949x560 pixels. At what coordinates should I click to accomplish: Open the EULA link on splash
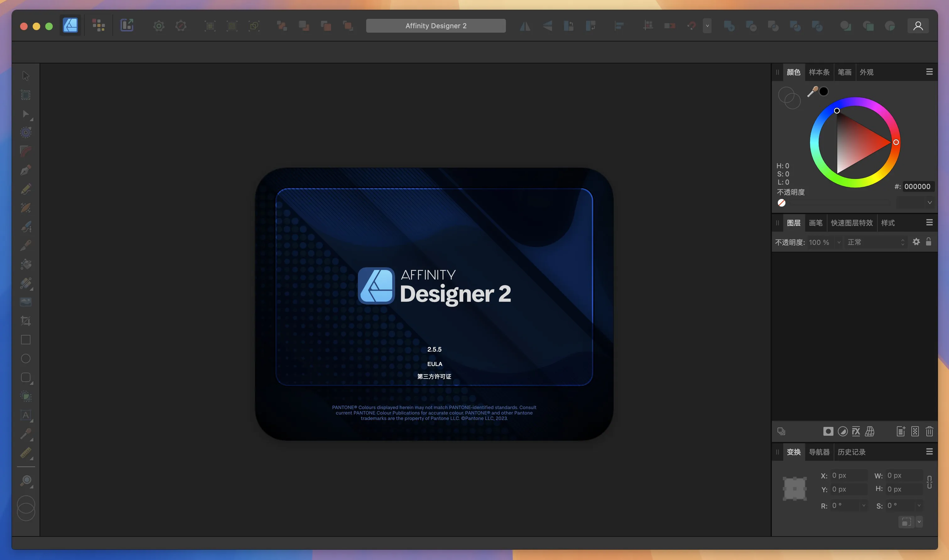tap(435, 364)
